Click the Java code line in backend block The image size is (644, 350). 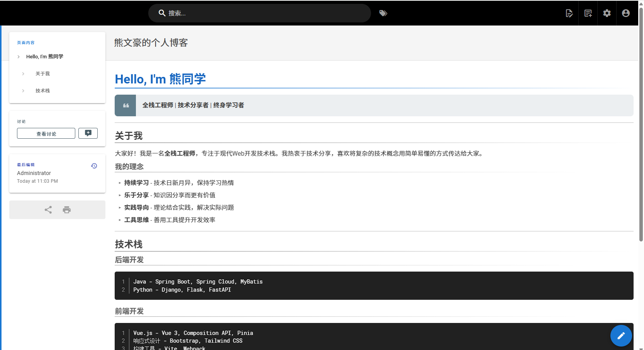[x=198, y=282]
